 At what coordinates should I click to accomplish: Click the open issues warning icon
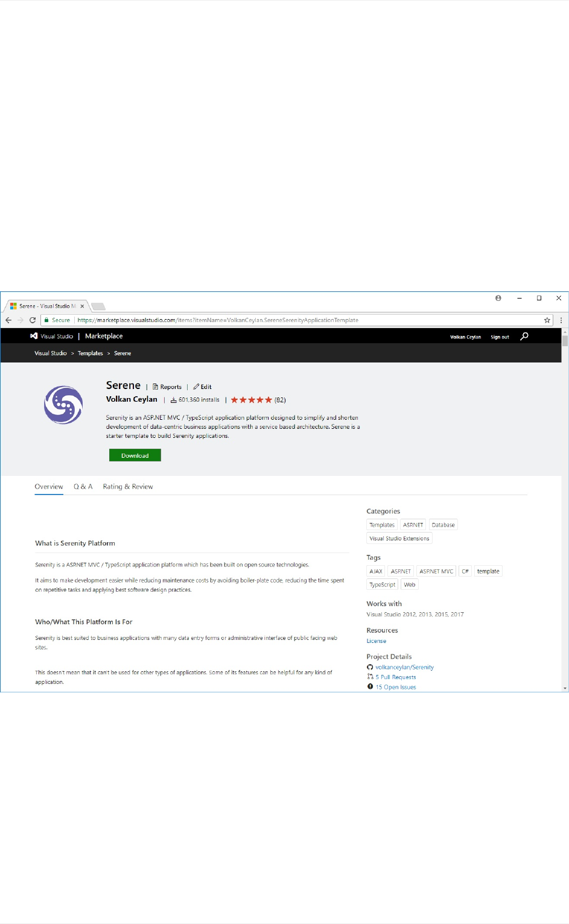(370, 686)
